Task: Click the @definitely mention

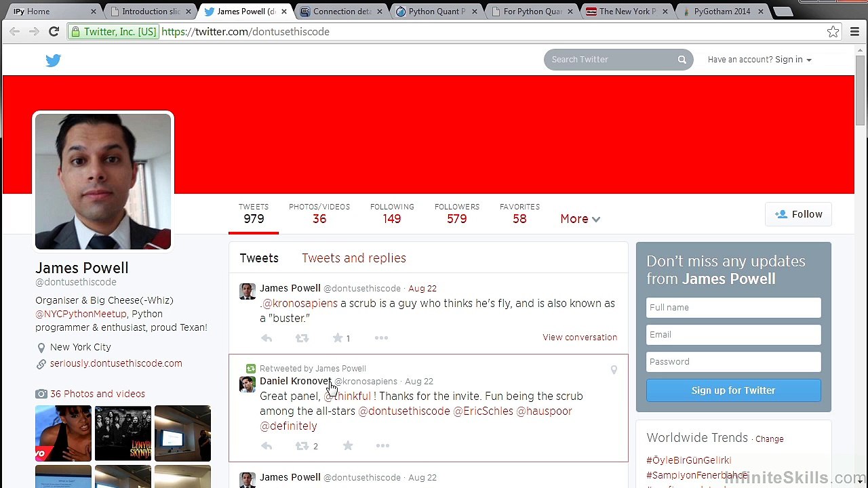Action: (288, 426)
